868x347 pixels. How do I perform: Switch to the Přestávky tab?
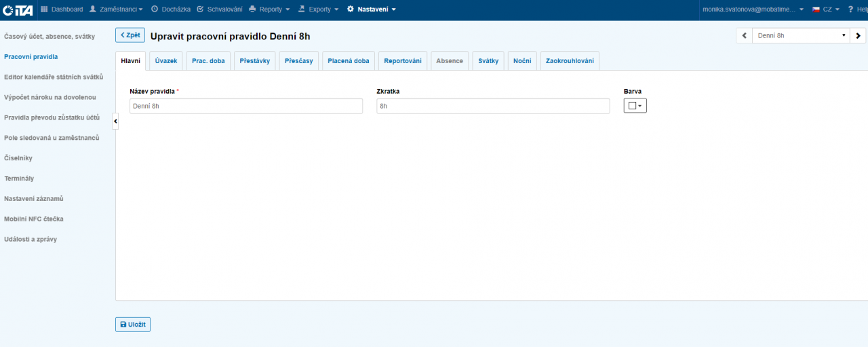tap(255, 61)
